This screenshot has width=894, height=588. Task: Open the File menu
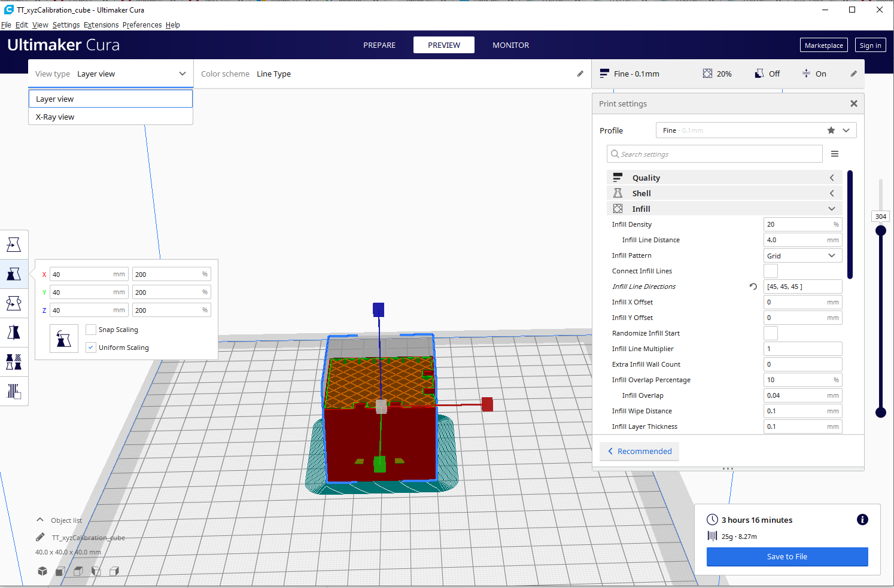pos(6,25)
